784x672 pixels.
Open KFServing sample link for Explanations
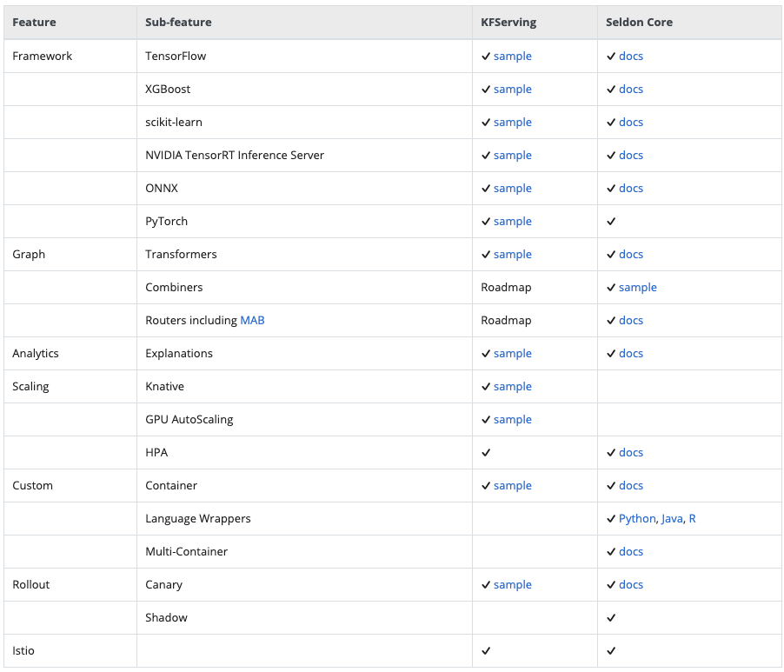pyautogui.click(x=512, y=353)
